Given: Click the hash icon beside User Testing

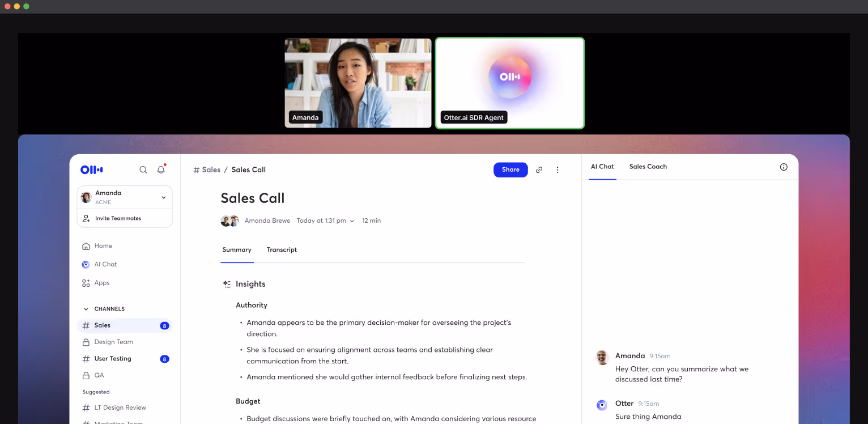Looking at the screenshot, I should [x=86, y=359].
